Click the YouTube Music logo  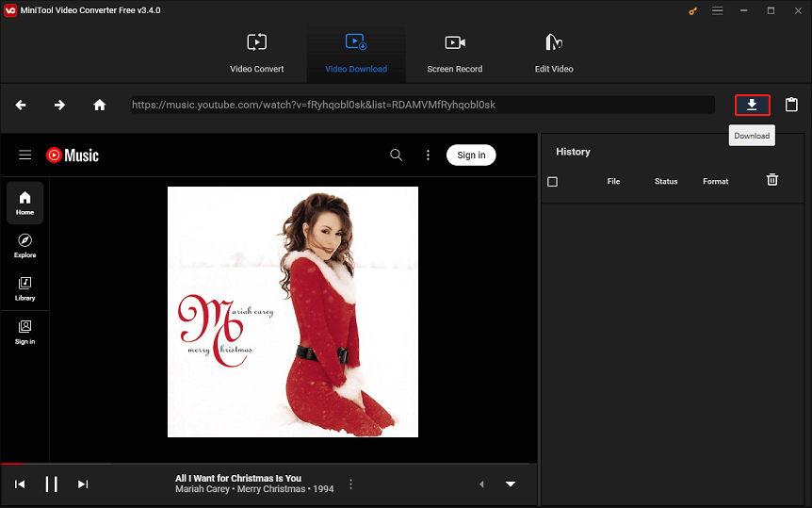(72, 155)
